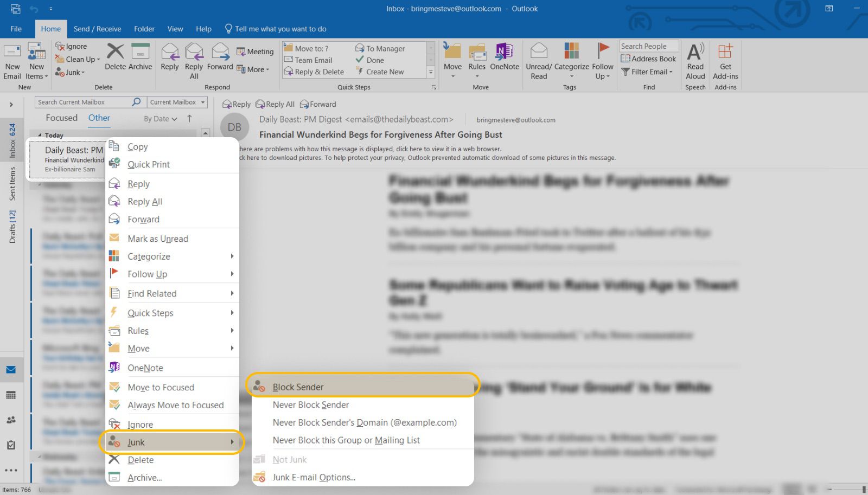Start Read Aloud for this message
Screen dimensions: 868x495
695,60
